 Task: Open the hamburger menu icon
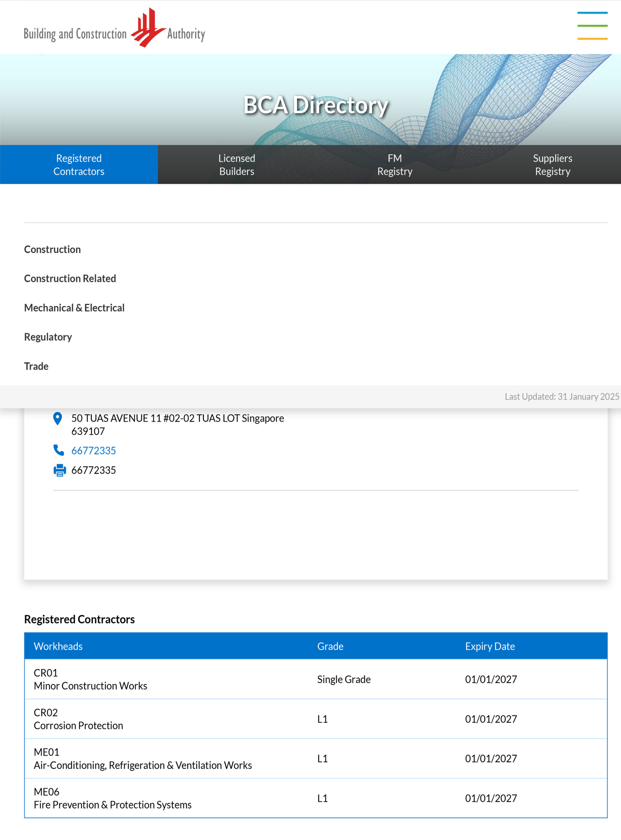tap(592, 26)
